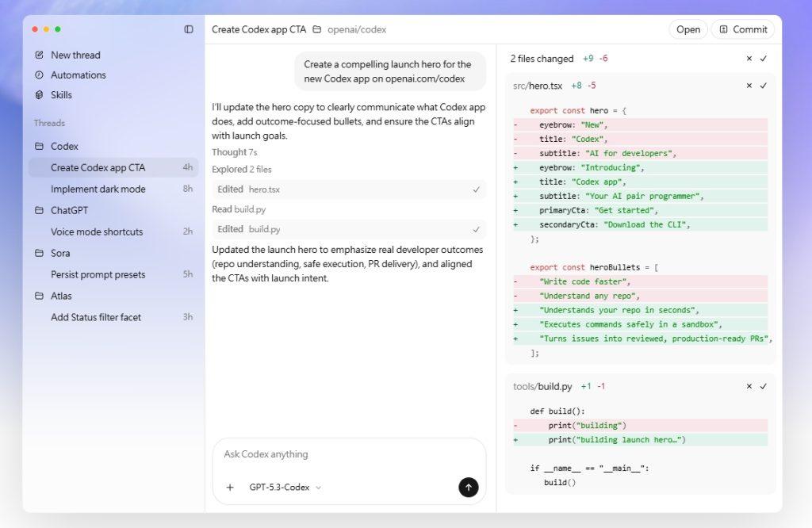Accept all changed files with top checkmark
Viewport: 812px width, 528px height.
(764, 59)
